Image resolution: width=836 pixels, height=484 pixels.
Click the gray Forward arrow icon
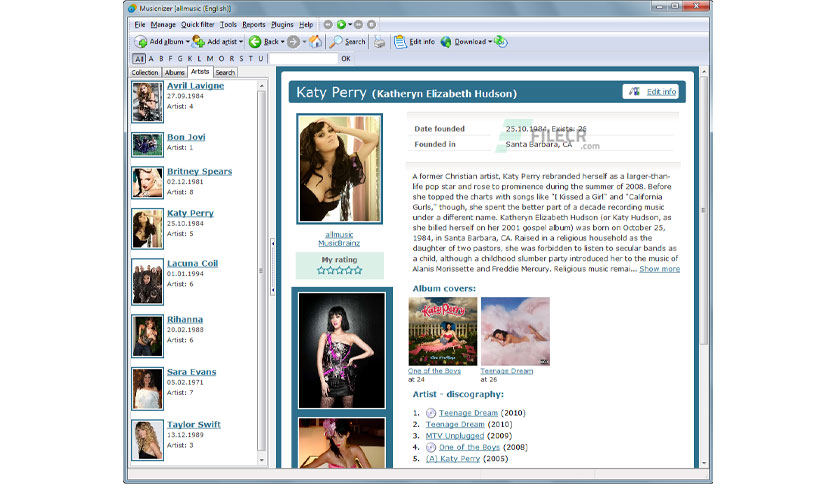[x=293, y=42]
